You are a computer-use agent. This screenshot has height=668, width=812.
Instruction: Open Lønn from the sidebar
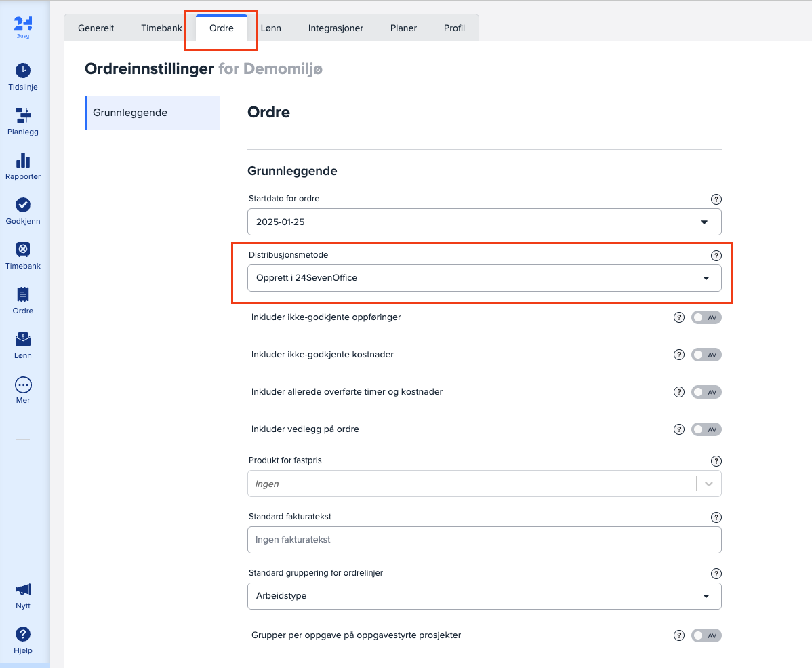tap(23, 339)
